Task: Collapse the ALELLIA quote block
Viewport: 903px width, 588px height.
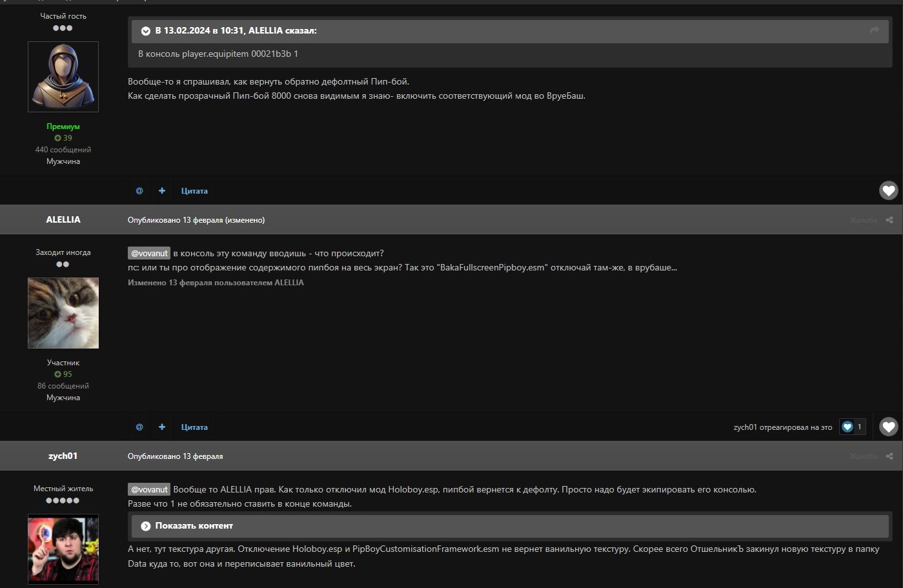Action: pos(146,31)
